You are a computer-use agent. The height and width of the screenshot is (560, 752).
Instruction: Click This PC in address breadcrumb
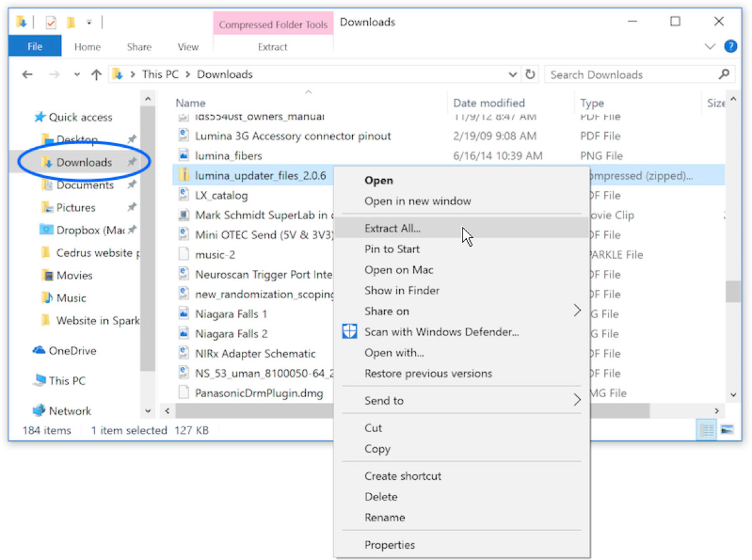pyautogui.click(x=160, y=75)
